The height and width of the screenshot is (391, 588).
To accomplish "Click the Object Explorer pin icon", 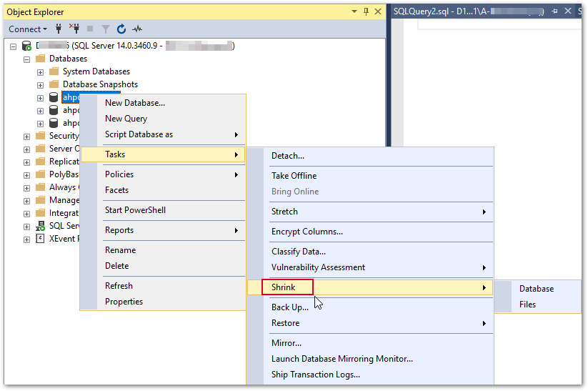I will pos(367,11).
